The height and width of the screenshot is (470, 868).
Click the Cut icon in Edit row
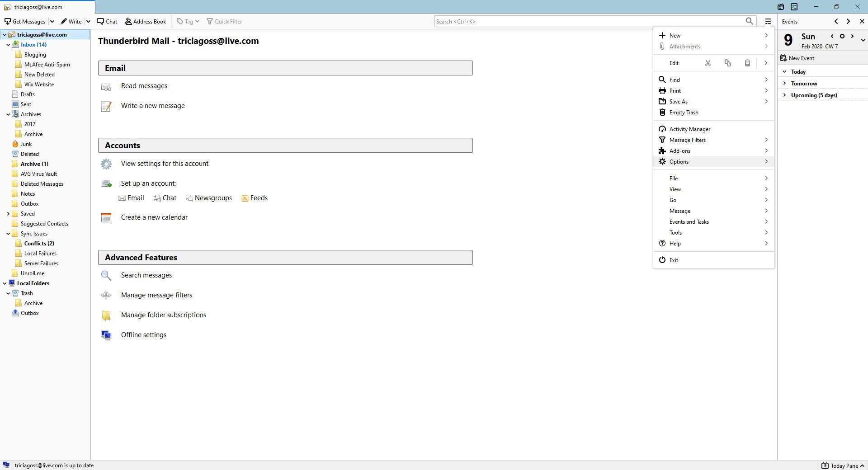tap(708, 63)
